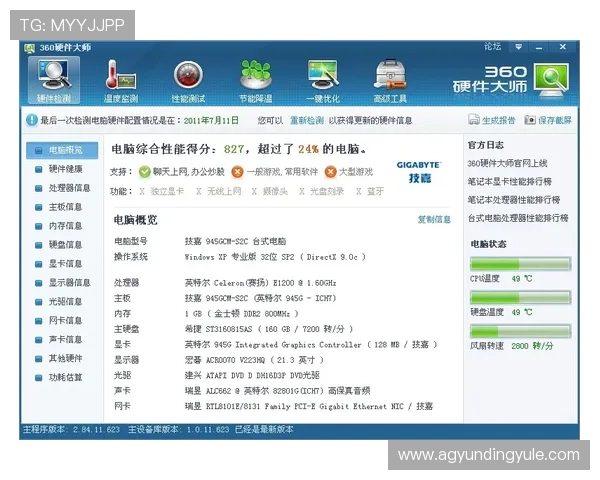Open 360硬件大师官网上线 log entry
The width and height of the screenshot is (600, 480).
(x=507, y=163)
